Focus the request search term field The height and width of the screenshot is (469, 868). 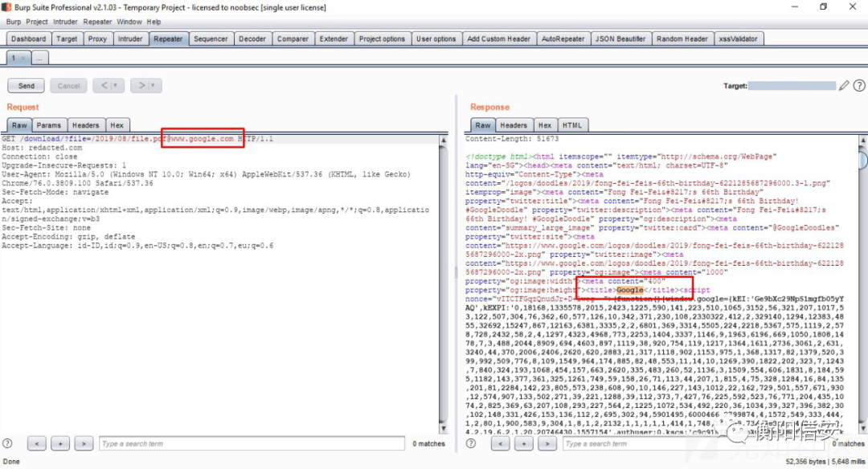pos(252,443)
